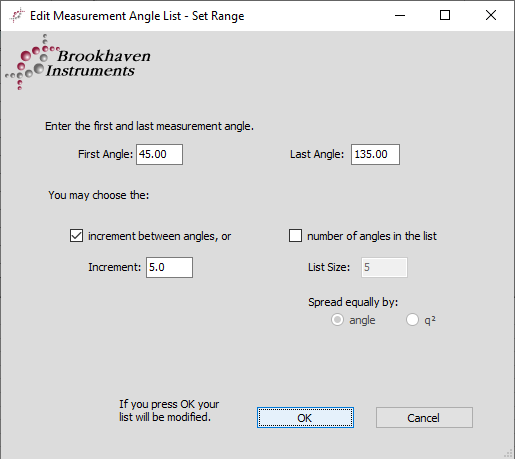Click the Increment input field

point(169,267)
